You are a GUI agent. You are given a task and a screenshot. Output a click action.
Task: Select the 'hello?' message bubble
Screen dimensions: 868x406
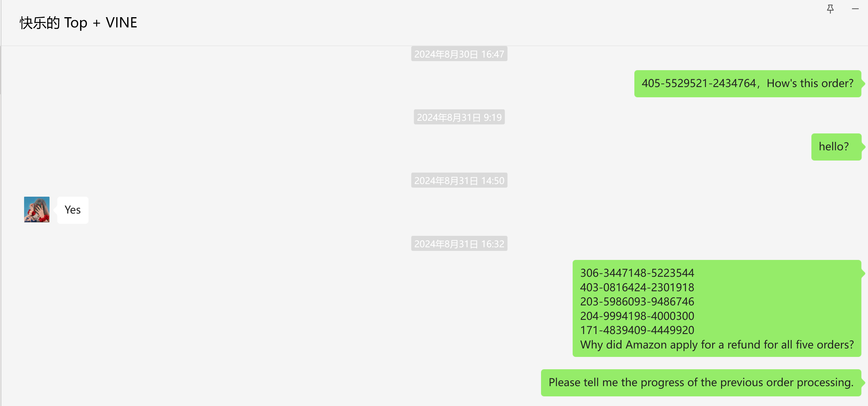point(836,147)
